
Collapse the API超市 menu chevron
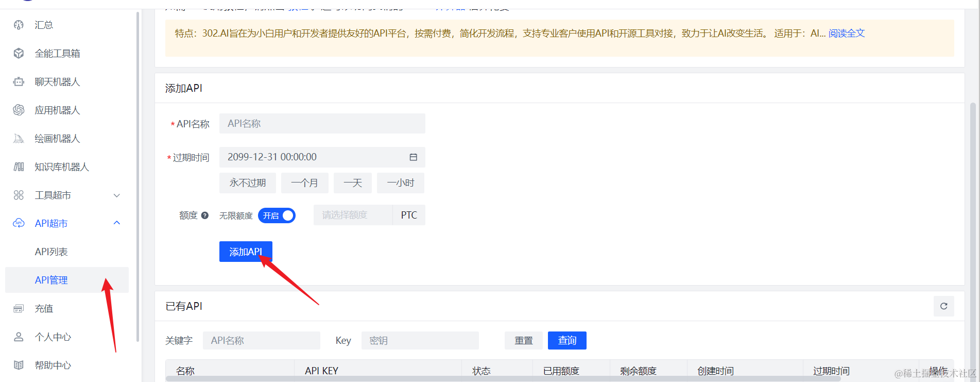[117, 223]
